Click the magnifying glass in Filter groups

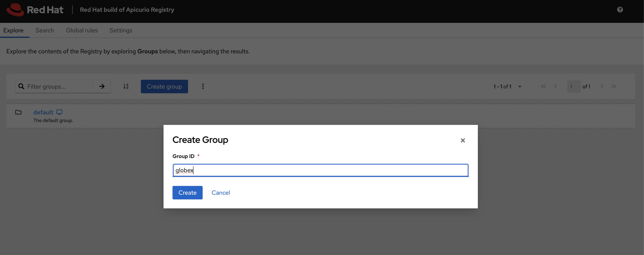point(21,86)
